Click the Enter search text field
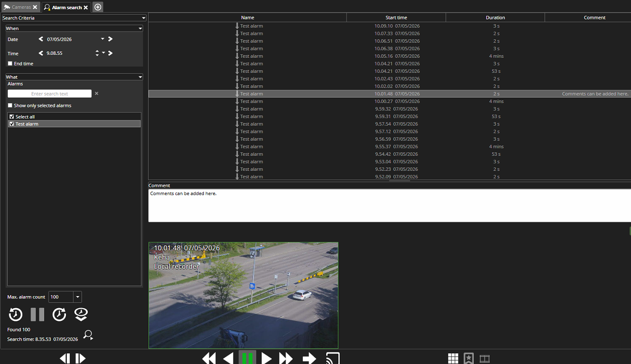Image resolution: width=631 pixels, height=364 pixels. (50, 94)
